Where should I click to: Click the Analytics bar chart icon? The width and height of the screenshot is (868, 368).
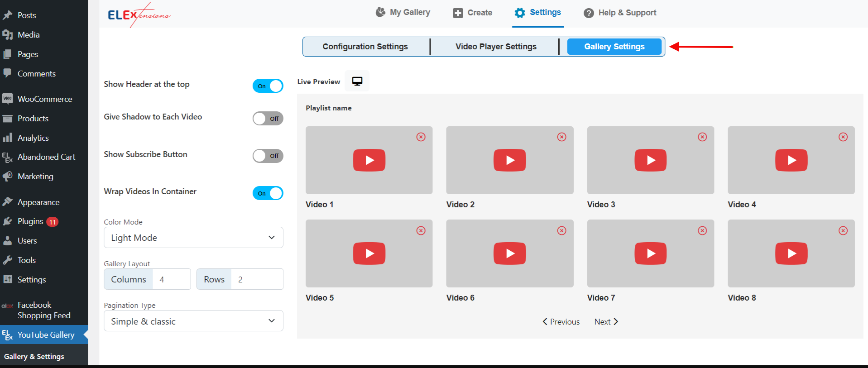pyautogui.click(x=7, y=138)
